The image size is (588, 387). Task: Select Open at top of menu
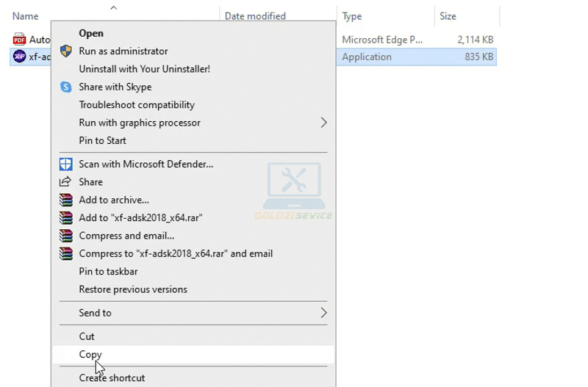click(91, 33)
